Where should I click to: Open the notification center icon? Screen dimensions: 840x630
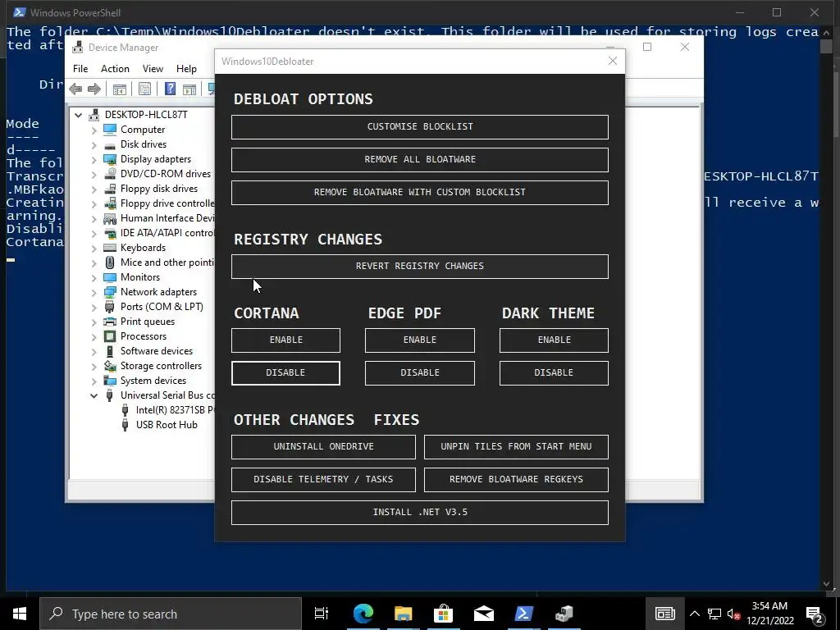(x=815, y=614)
